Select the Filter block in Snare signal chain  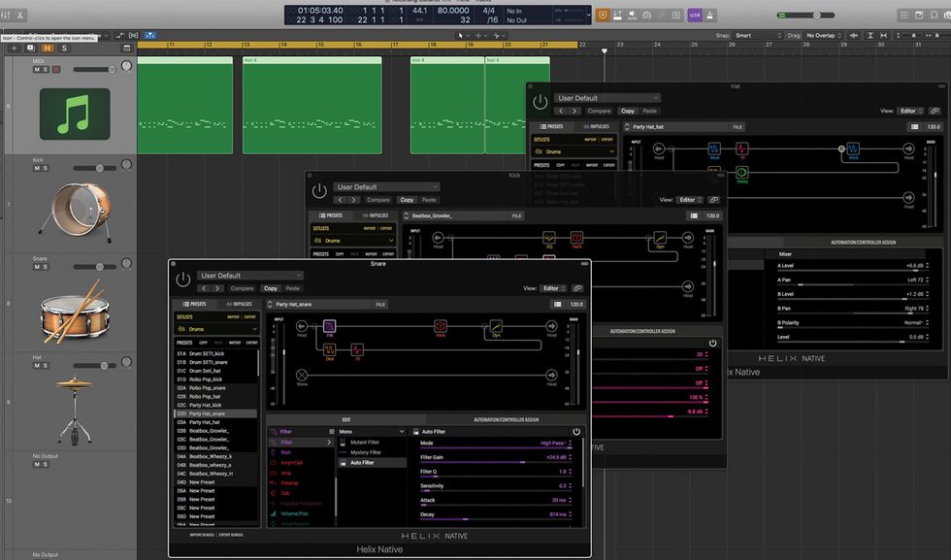click(329, 326)
